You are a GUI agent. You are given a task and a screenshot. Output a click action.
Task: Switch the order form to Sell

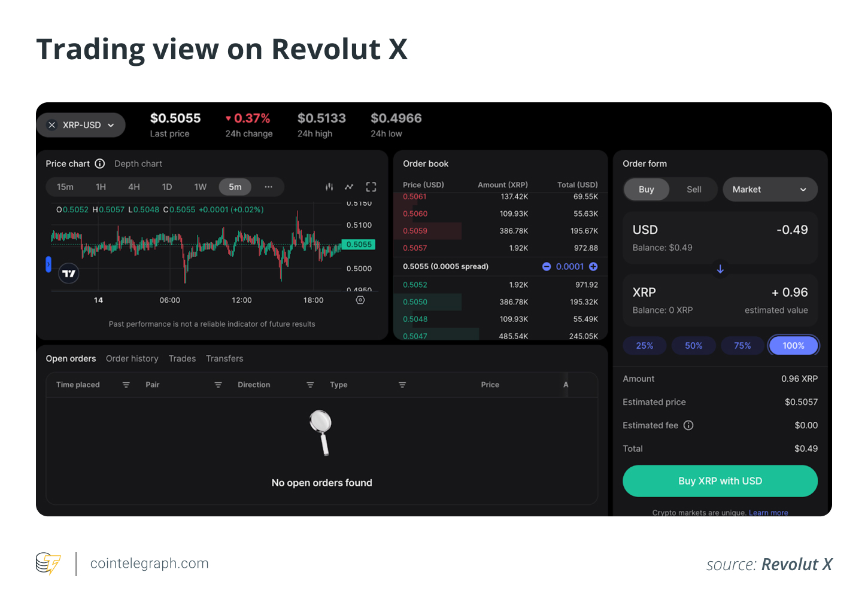694,189
